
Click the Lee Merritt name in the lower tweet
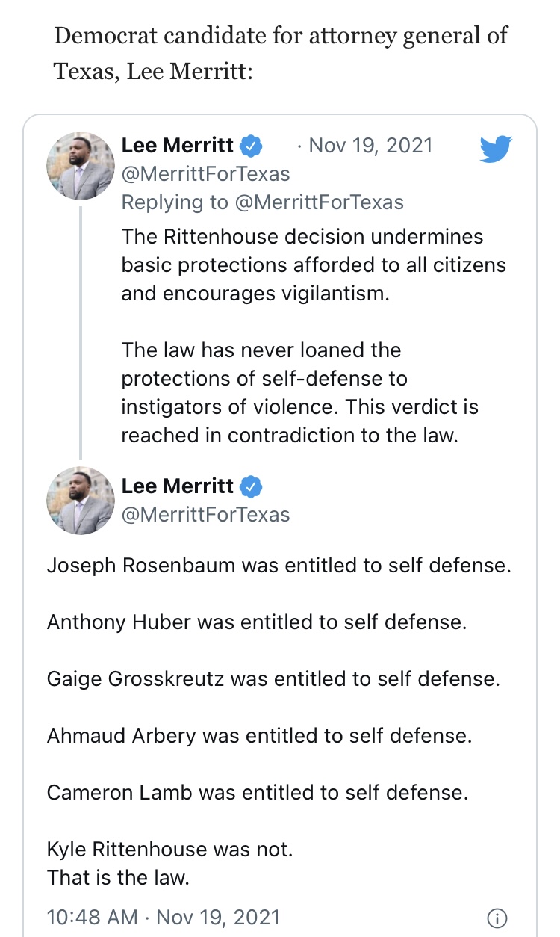178,486
